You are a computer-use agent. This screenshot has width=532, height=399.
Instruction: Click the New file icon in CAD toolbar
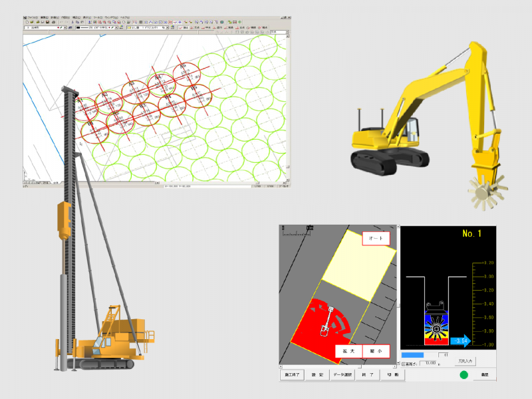point(27,22)
